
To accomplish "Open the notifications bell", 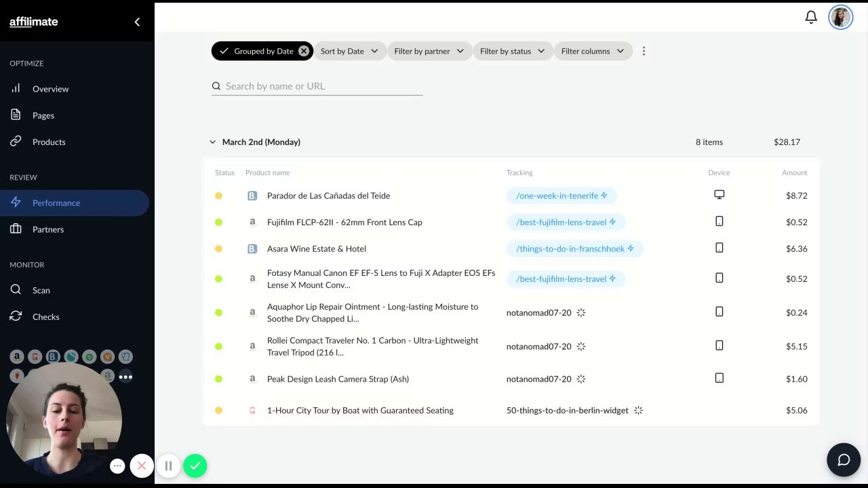I will pyautogui.click(x=811, y=17).
